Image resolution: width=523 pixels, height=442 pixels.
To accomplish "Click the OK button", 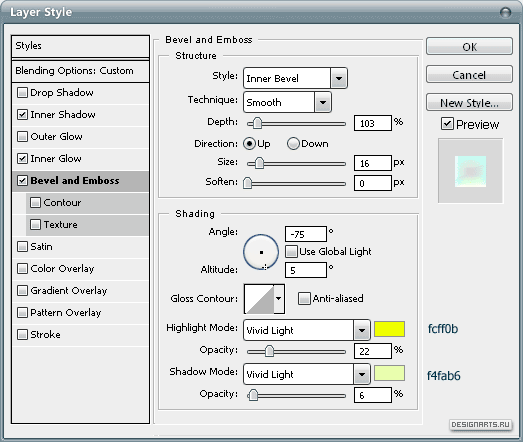I will 469,46.
